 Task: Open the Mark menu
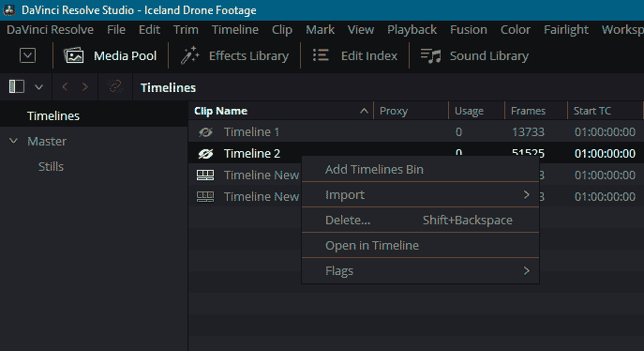(320, 30)
